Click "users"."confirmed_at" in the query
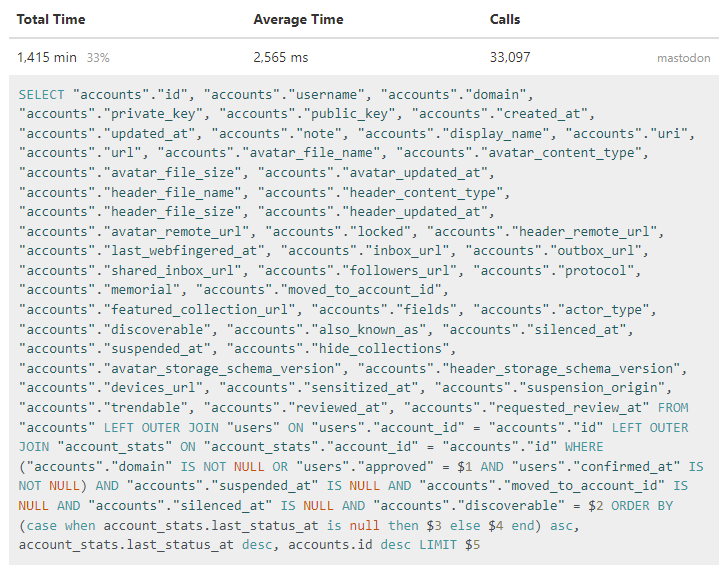The image size is (728, 575). point(596,467)
